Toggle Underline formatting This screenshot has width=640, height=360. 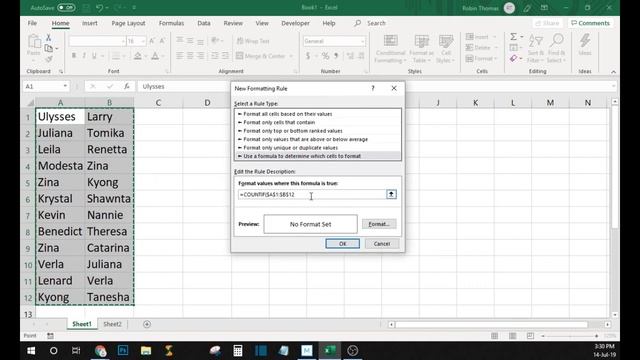(x=94, y=56)
